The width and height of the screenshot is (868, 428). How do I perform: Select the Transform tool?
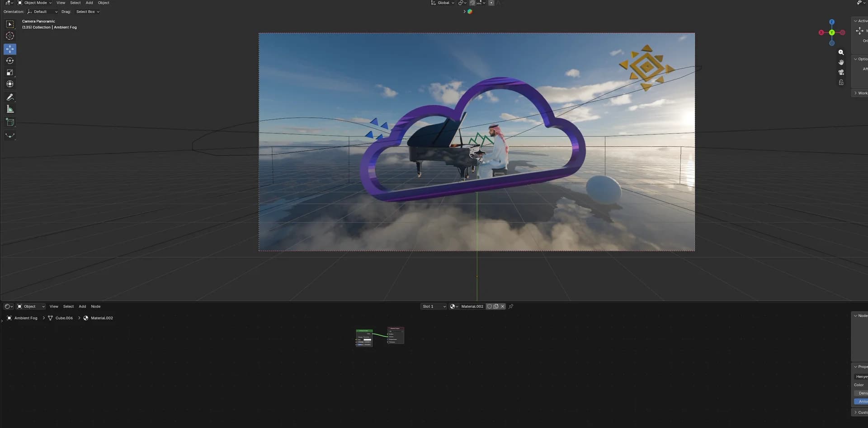pyautogui.click(x=10, y=84)
